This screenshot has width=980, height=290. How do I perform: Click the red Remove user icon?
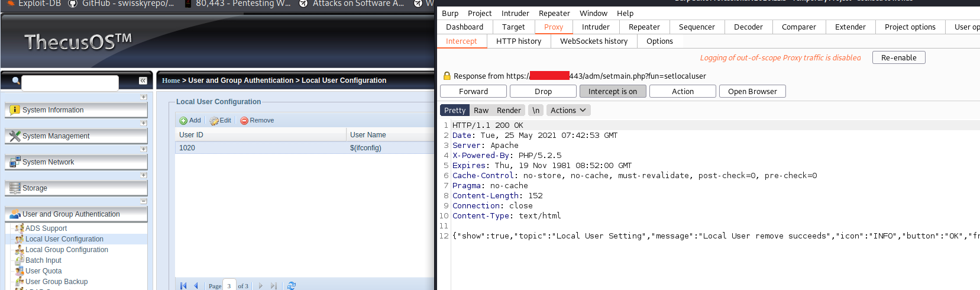click(x=244, y=121)
